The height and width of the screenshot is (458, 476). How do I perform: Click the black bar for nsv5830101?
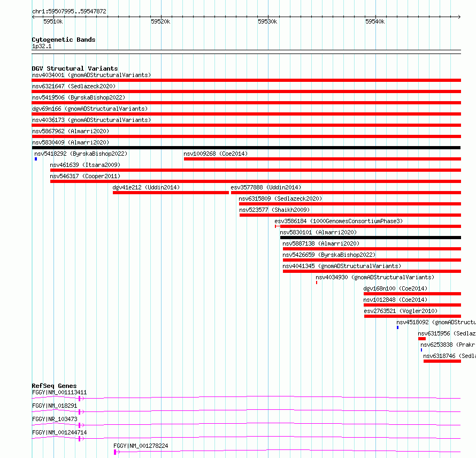tap(370, 238)
